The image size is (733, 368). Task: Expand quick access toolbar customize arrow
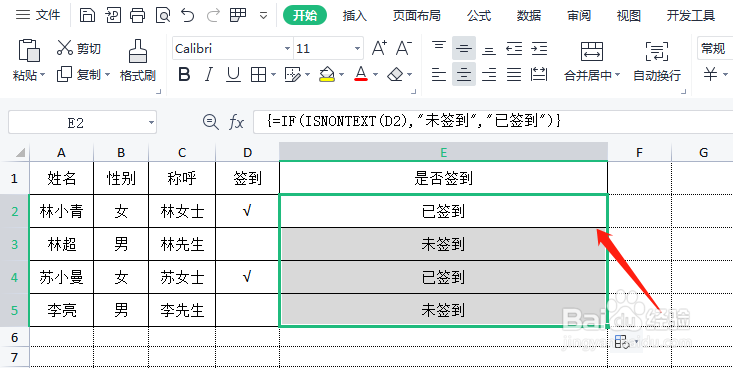pyautogui.click(x=264, y=15)
